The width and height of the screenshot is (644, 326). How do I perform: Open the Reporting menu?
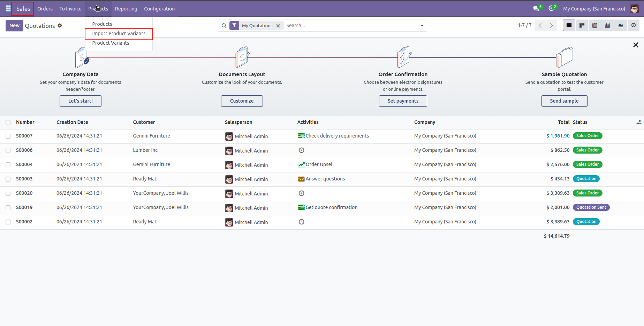pyautogui.click(x=126, y=8)
